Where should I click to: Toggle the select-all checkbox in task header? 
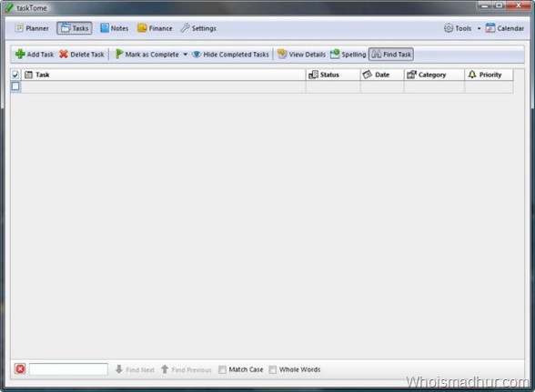(x=15, y=75)
